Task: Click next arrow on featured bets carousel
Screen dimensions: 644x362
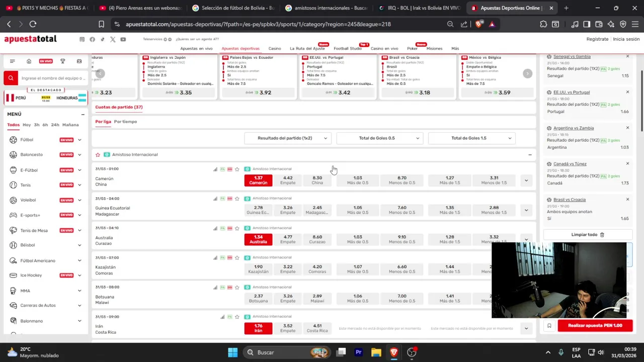Action: click(x=527, y=74)
